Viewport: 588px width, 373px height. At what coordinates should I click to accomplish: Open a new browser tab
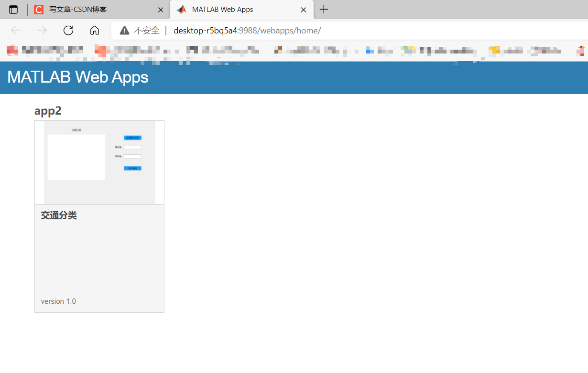324,10
